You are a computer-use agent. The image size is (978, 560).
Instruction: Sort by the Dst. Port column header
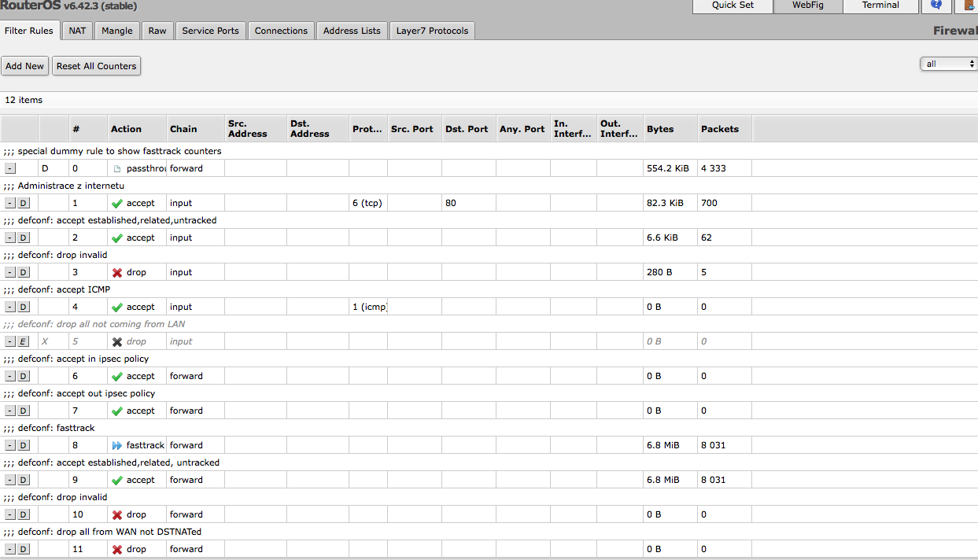[468, 129]
